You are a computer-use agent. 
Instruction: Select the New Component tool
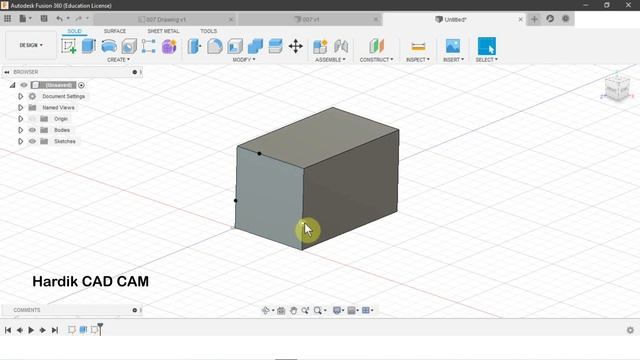coord(320,46)
